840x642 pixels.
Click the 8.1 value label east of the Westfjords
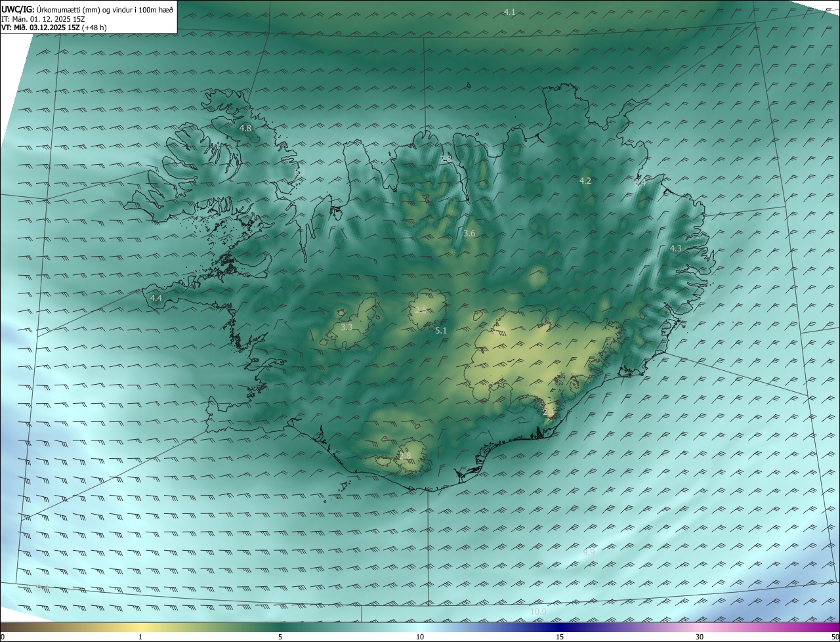[300, 172]
